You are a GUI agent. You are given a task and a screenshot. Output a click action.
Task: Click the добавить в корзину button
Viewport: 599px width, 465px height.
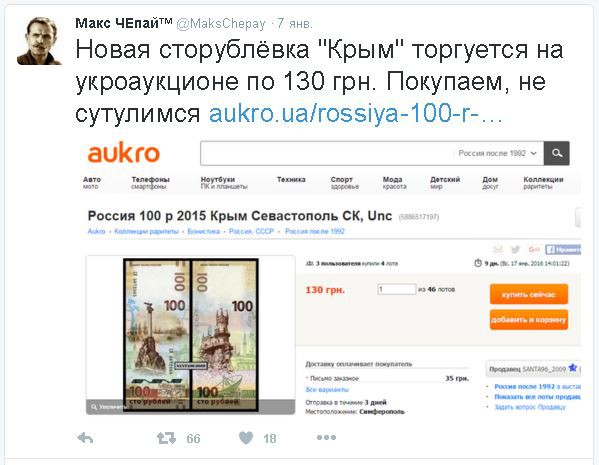point(529,319)
